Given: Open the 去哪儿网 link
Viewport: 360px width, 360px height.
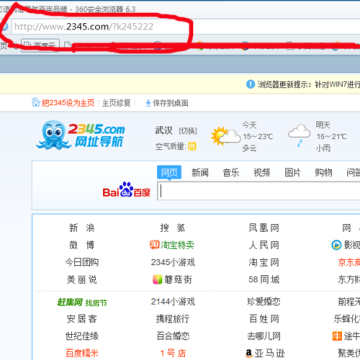Looking at the screenshot, I should [264, 336].
